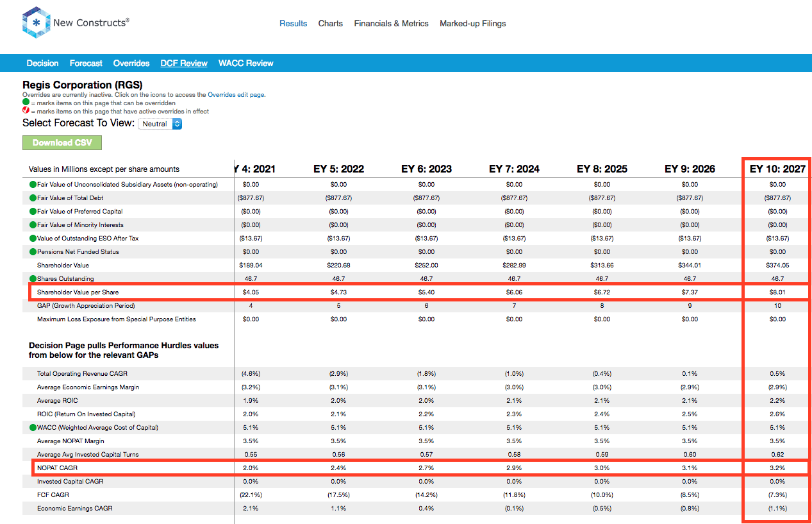
Task: Click the EY 5: 2022 column header
Action: 338,169
